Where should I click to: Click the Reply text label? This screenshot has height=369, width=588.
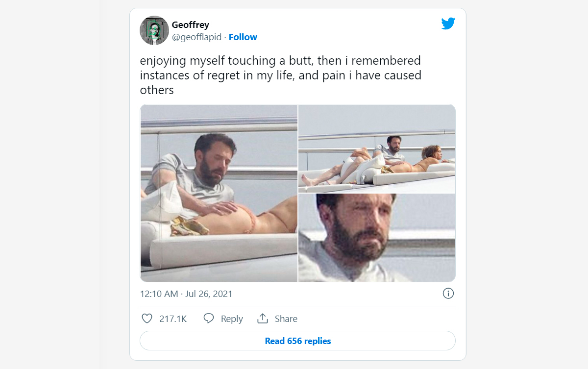[232, 319]
